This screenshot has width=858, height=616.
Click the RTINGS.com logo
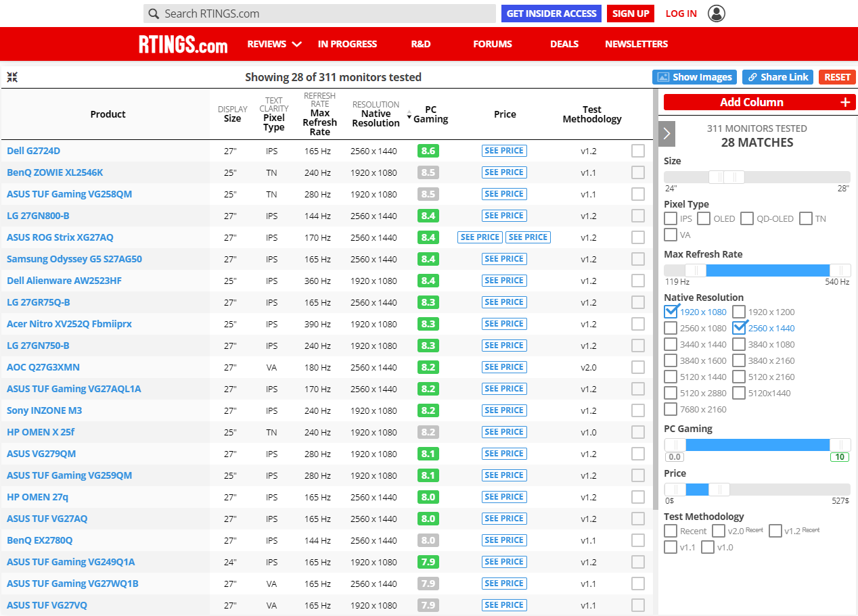click(183, 45)
